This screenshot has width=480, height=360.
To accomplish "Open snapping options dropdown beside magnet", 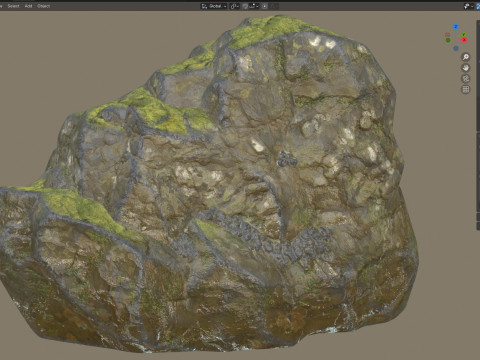I will coord(254,6).
